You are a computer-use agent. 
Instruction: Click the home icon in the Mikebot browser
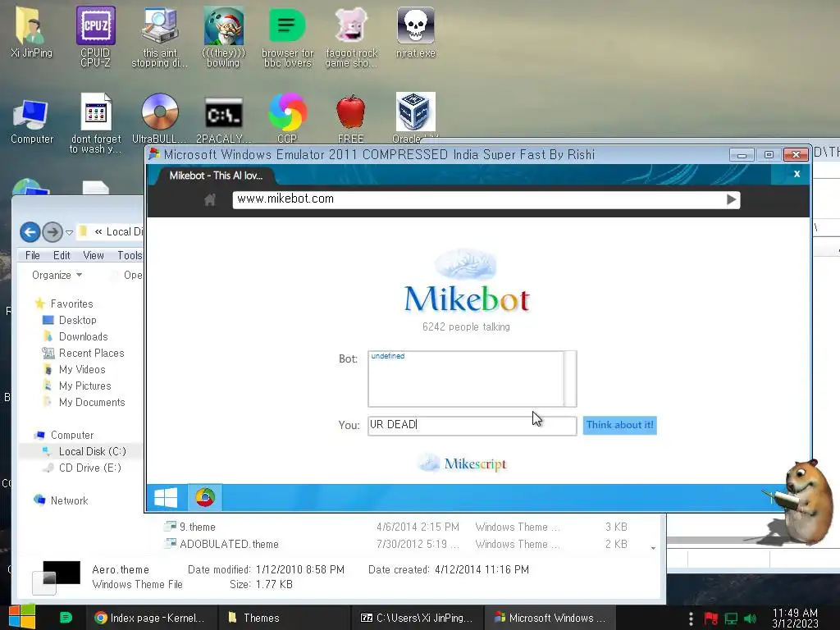[x=209, y=200]
